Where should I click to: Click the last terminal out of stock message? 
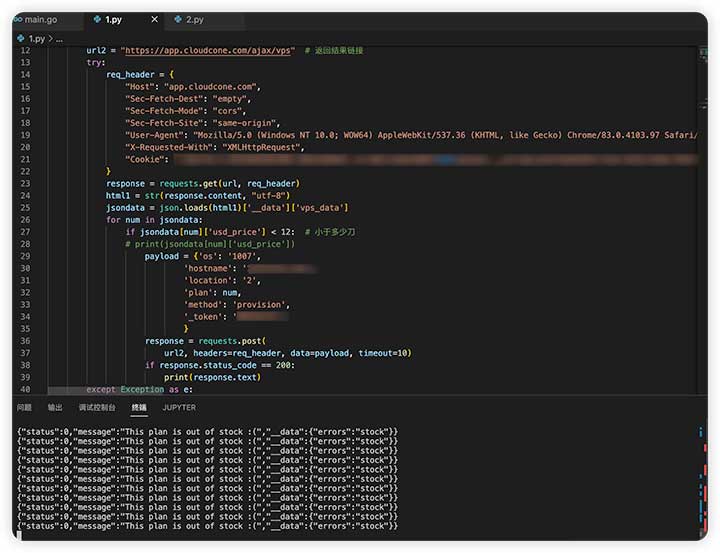[208, 526]
